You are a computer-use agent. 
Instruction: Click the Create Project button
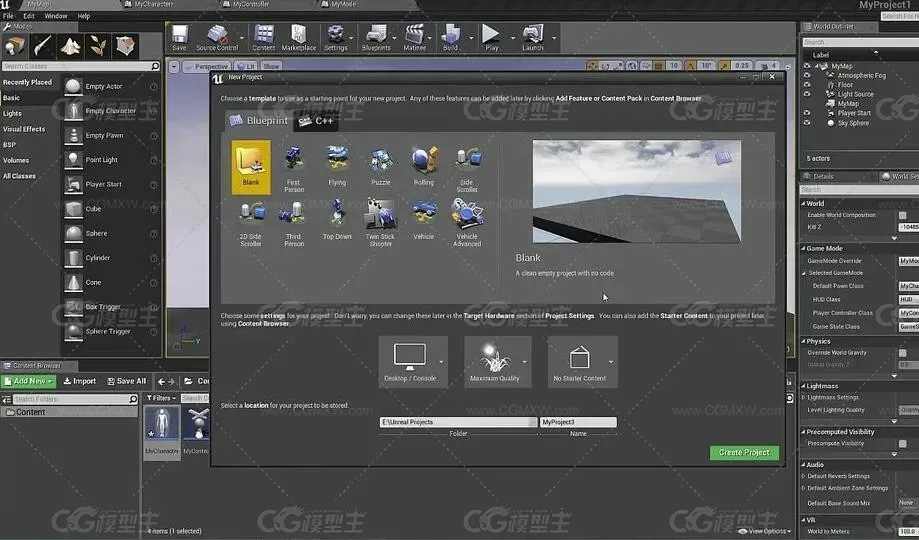click(x=744, y=453)
